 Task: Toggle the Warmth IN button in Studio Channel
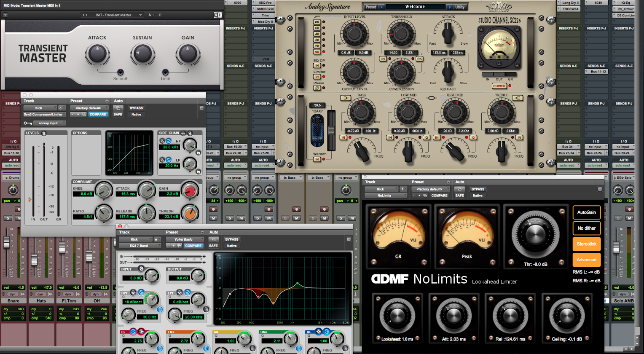point(317,159)
